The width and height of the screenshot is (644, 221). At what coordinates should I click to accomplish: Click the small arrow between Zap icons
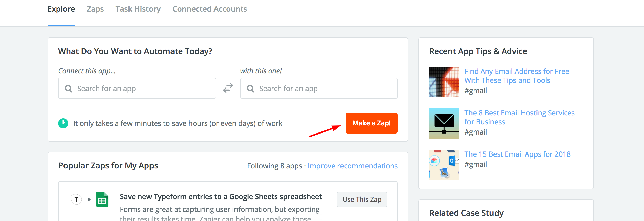[x=89, y=200]
